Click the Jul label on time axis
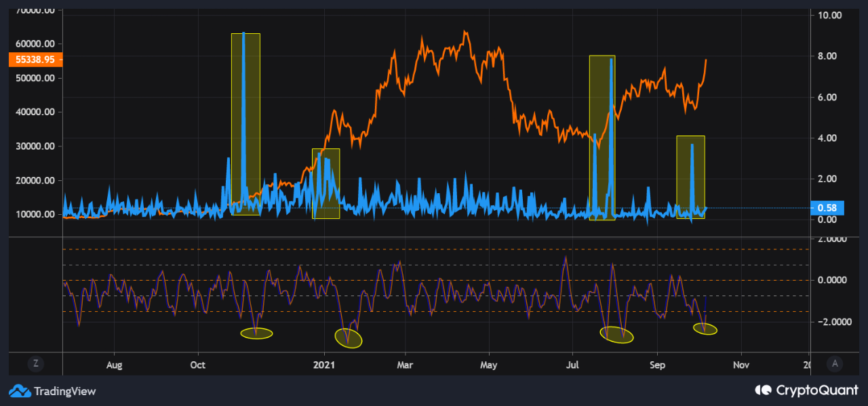Viewport: 868px width, 406px height. (572, 365)
